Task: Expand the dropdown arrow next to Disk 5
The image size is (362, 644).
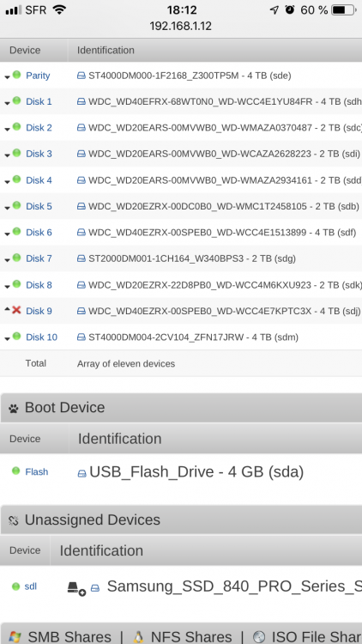Action: tap(7, 208)
